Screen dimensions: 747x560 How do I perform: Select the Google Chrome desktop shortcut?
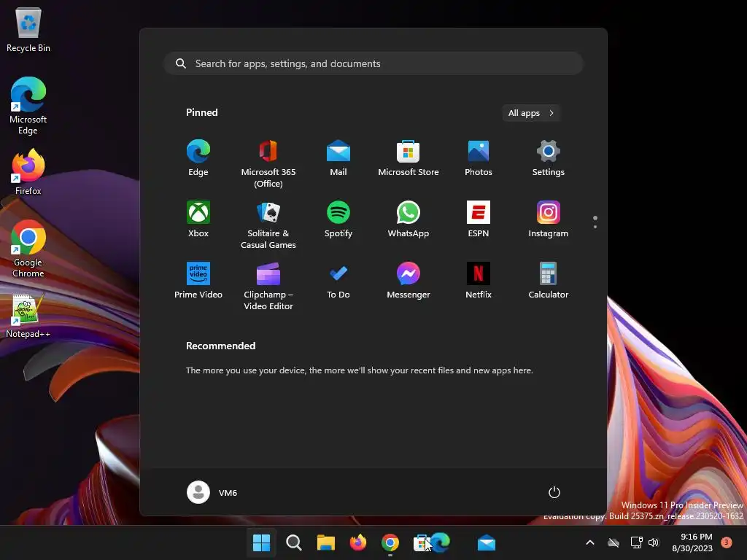pos(28,249)
